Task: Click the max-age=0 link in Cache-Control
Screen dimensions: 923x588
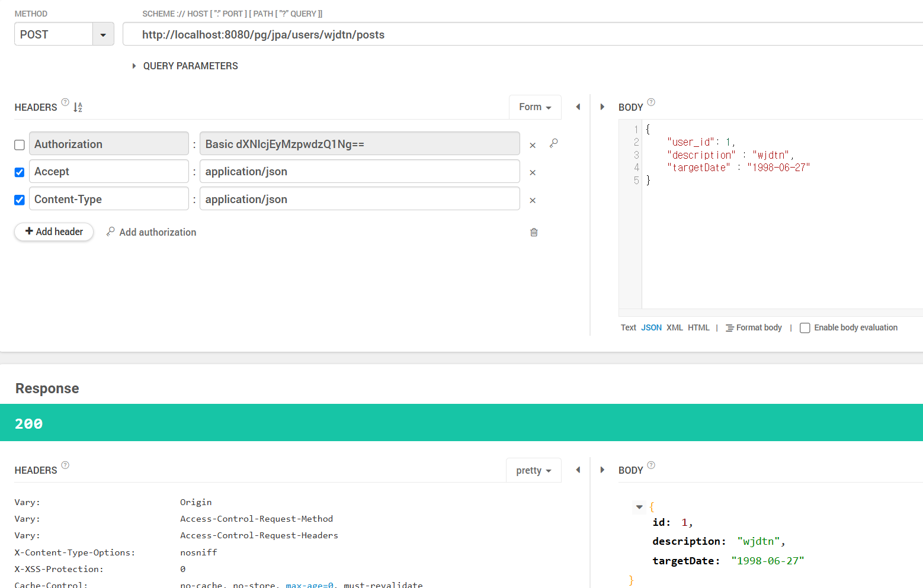Action: click(309, 585)
